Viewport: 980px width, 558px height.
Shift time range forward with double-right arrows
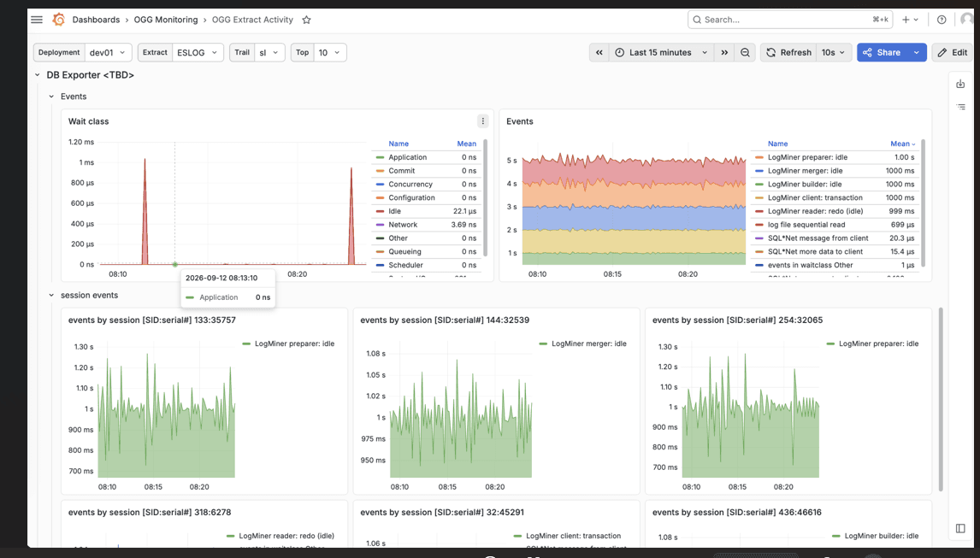click(x=724, y=52)
